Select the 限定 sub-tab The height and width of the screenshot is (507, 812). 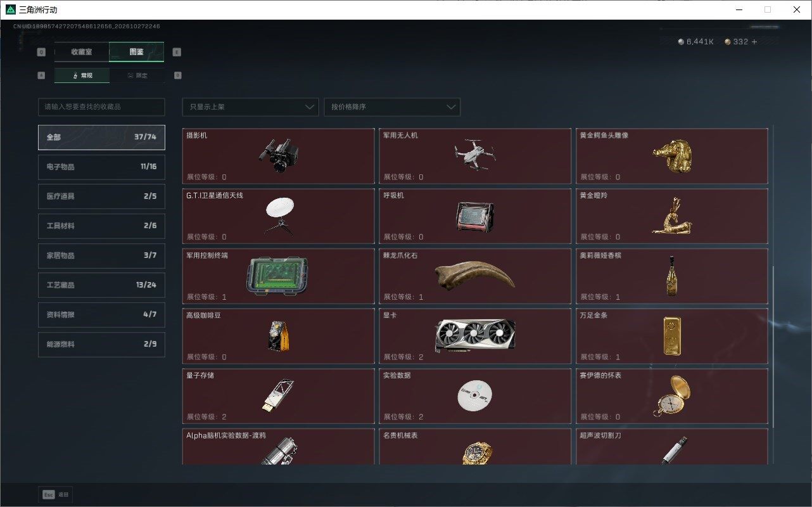137,75
